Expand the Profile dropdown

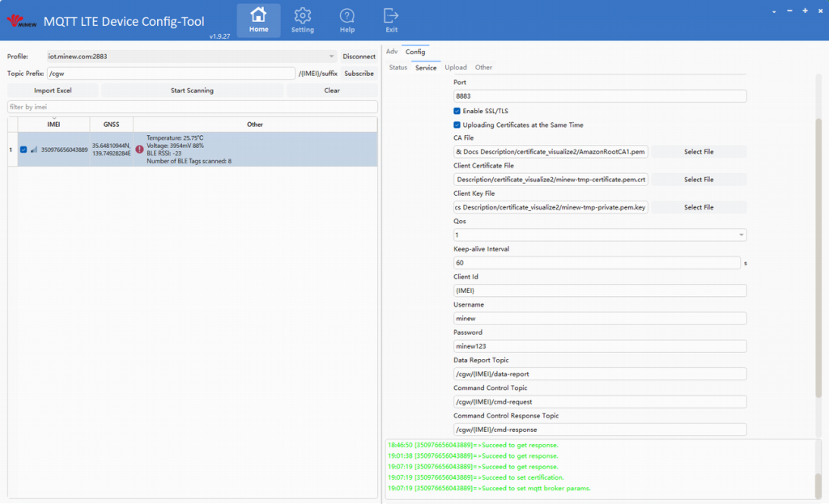tap(332, 57)
